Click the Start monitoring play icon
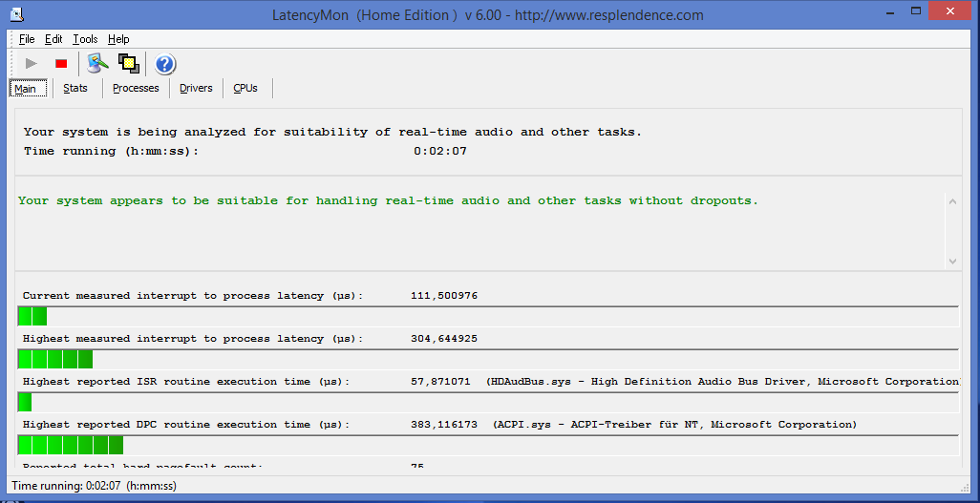This screenshot has width=980, height=503. (x=32, y=64)
